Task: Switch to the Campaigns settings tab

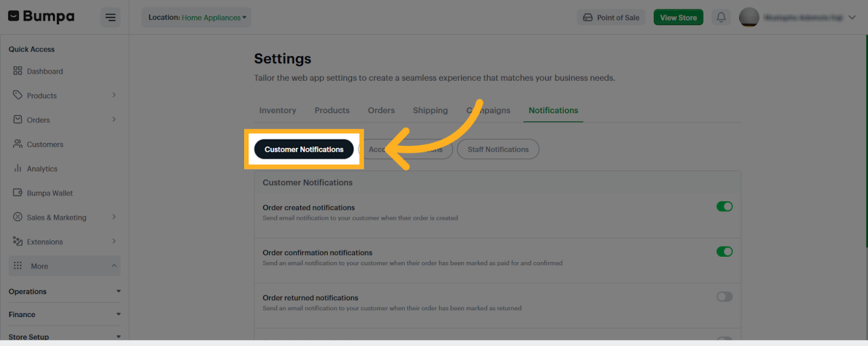Action: click(488, 111)
